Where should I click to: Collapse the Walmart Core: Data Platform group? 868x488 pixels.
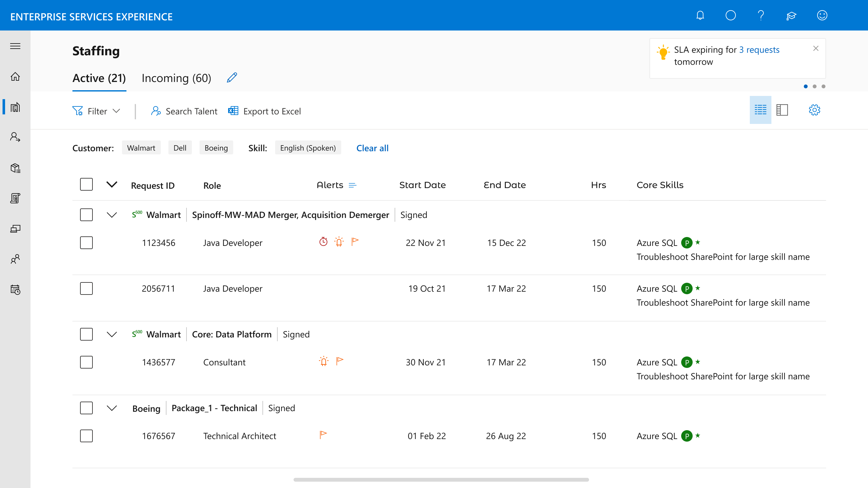[x=112, y=334]
